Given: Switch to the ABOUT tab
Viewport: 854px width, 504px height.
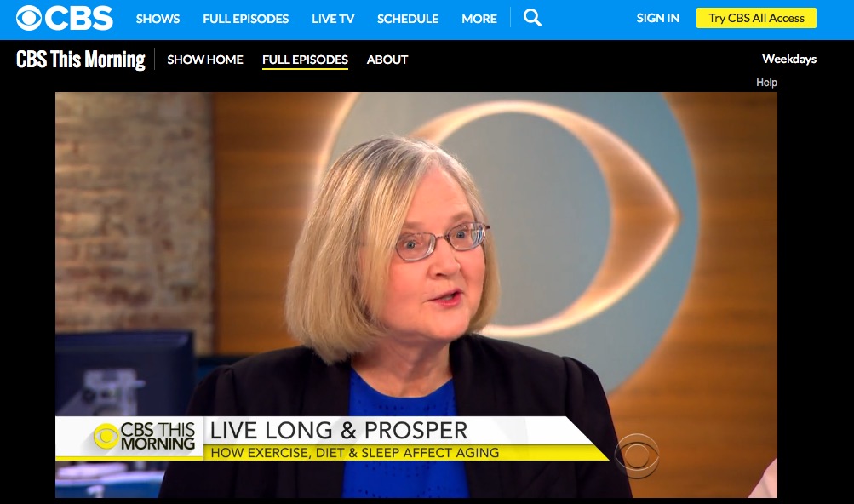Looking at the screenshot, I should pos(387,60).
